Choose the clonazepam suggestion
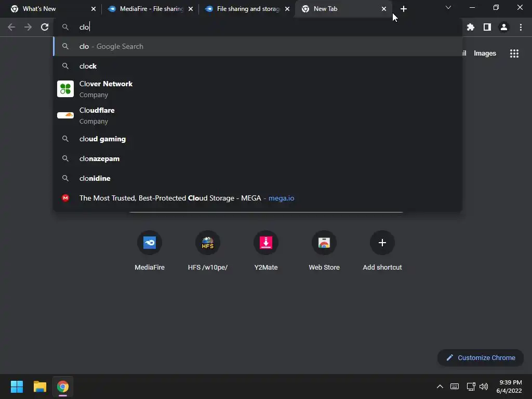The height and width of the screenshot is (399, 532). 258,158
